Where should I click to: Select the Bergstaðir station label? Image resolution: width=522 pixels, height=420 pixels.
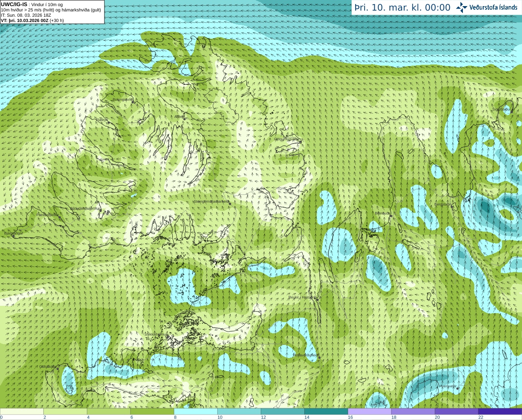[x=443, y=204]
